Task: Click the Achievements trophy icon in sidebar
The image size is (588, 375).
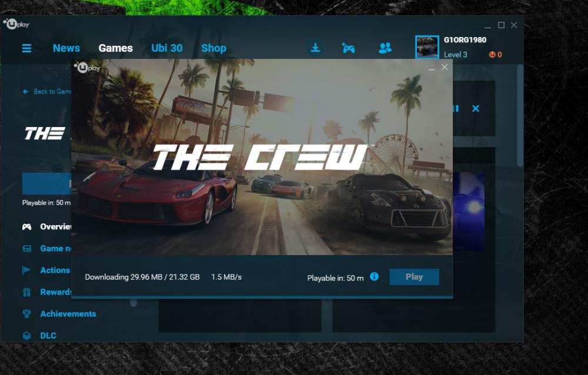Action: click(26, 314)
